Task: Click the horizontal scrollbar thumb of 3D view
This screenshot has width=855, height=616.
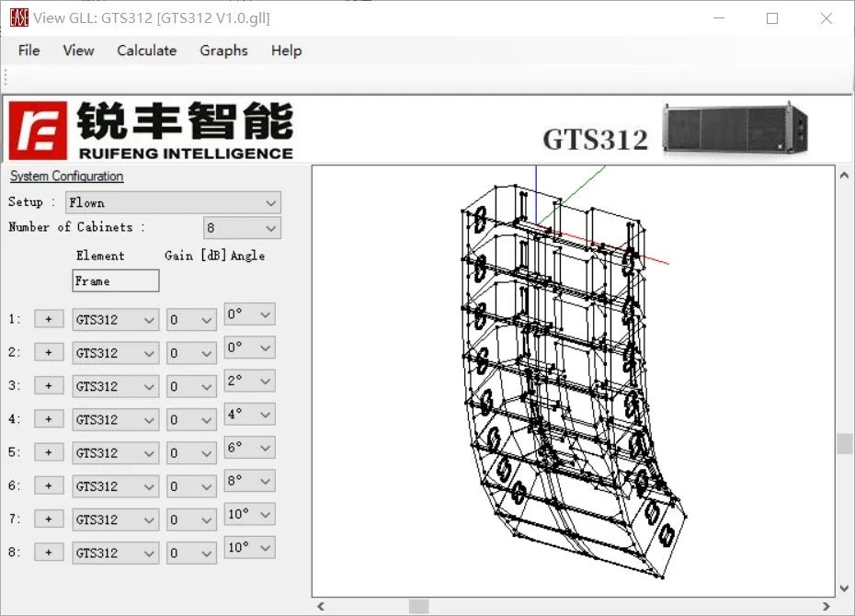Action: [419, 606]
